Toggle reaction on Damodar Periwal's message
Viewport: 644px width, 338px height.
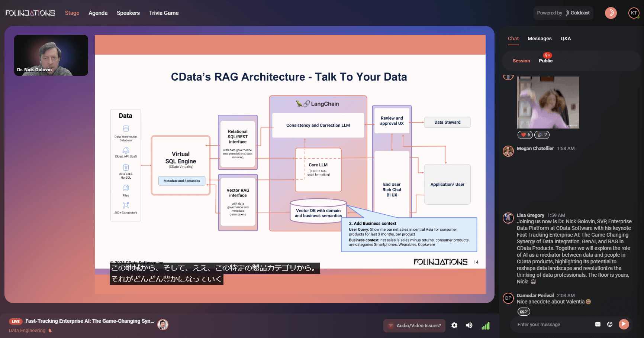pyautogui.click(x=524, y=312)
